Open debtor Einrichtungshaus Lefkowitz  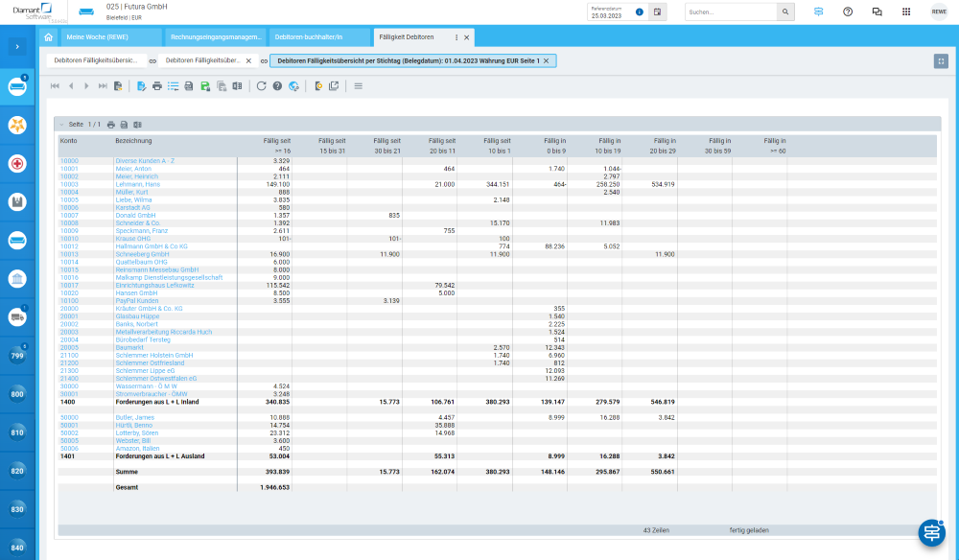point(154,286)
